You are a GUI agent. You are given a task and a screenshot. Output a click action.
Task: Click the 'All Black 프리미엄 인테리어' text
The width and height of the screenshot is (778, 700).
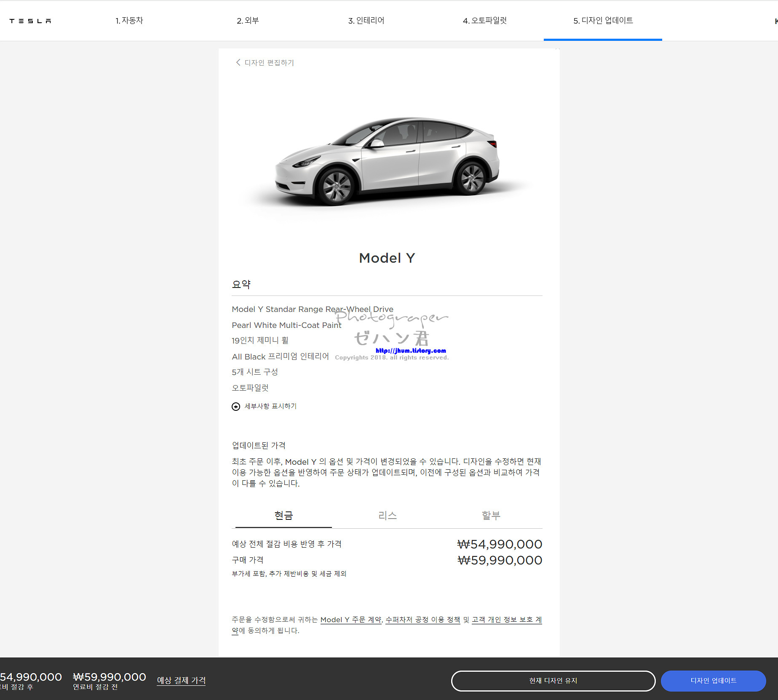coord(280,357)
